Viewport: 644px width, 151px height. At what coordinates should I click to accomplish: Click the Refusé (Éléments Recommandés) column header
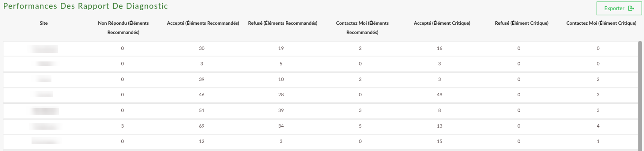tap(282, 23)
